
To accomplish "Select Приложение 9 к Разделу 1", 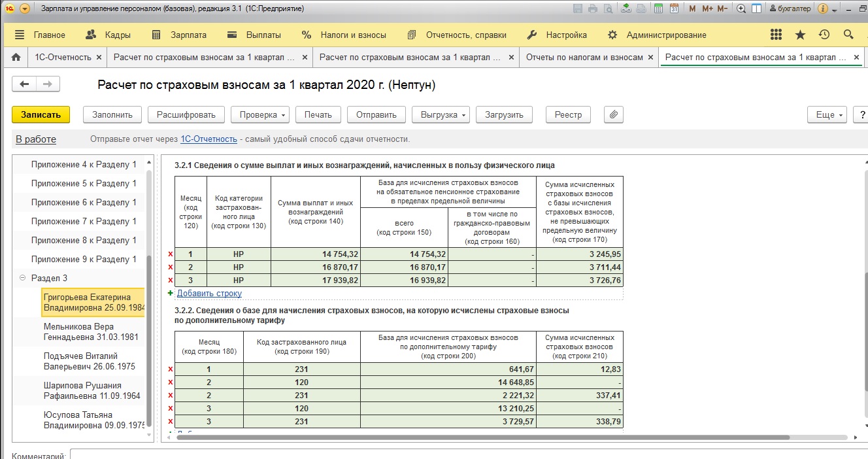I will [84, 259].
